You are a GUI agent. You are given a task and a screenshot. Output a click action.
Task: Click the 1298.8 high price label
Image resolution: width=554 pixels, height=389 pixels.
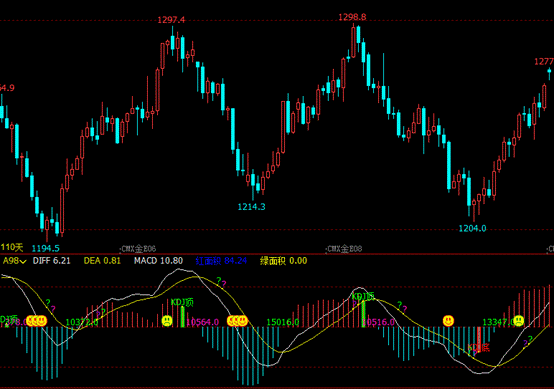[352, 17]
